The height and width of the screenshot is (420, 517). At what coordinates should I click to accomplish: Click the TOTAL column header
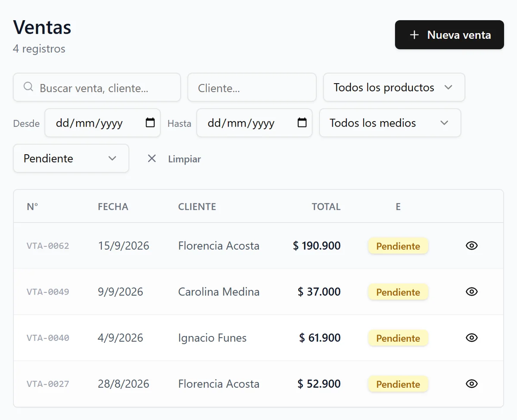point(326,207)
